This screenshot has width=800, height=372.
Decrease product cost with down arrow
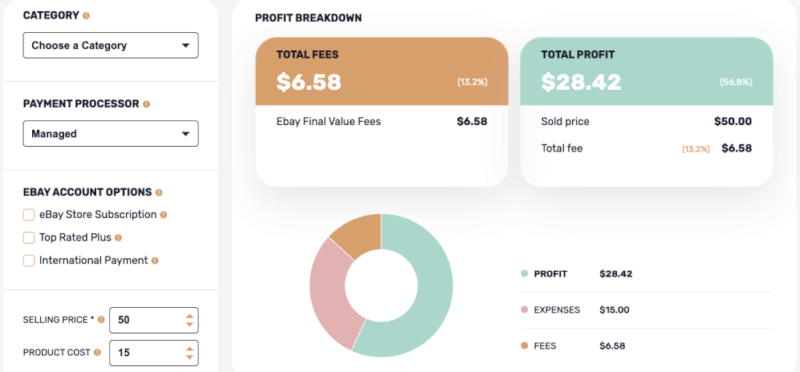(x=189, y=357)
